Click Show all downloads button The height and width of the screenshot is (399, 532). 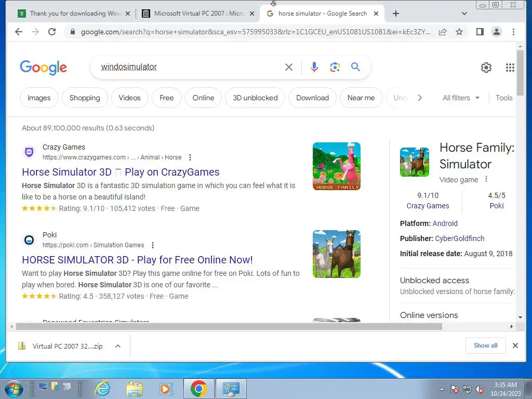[486, 345]
